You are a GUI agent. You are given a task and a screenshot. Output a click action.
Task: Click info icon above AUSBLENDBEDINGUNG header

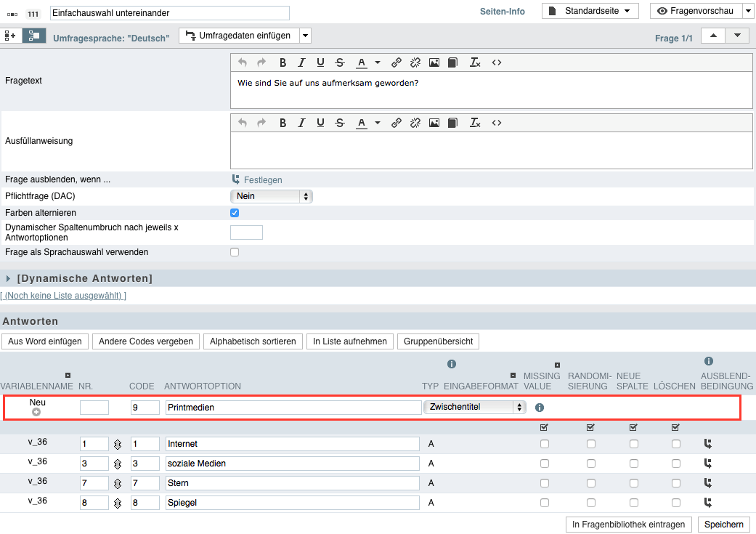tap(709, 361)
